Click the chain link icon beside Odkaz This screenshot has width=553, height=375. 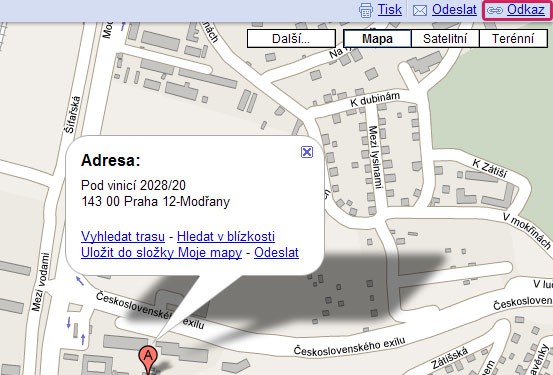495,11
